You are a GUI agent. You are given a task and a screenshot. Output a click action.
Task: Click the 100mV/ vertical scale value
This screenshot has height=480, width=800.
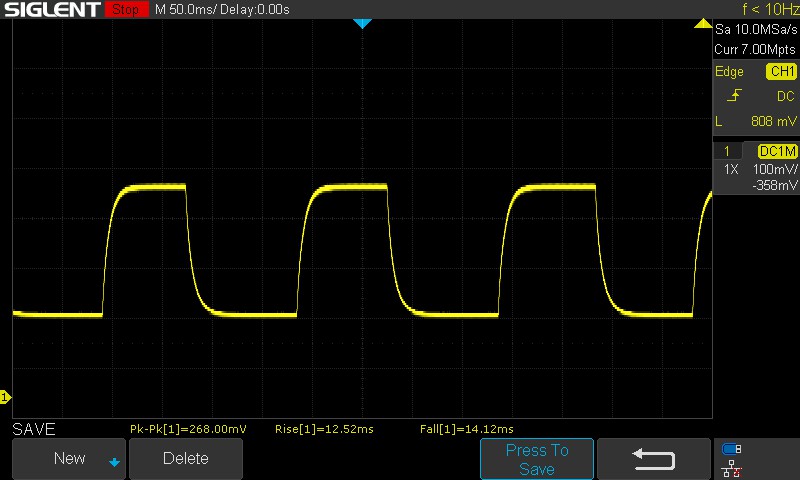coord(775,169)
